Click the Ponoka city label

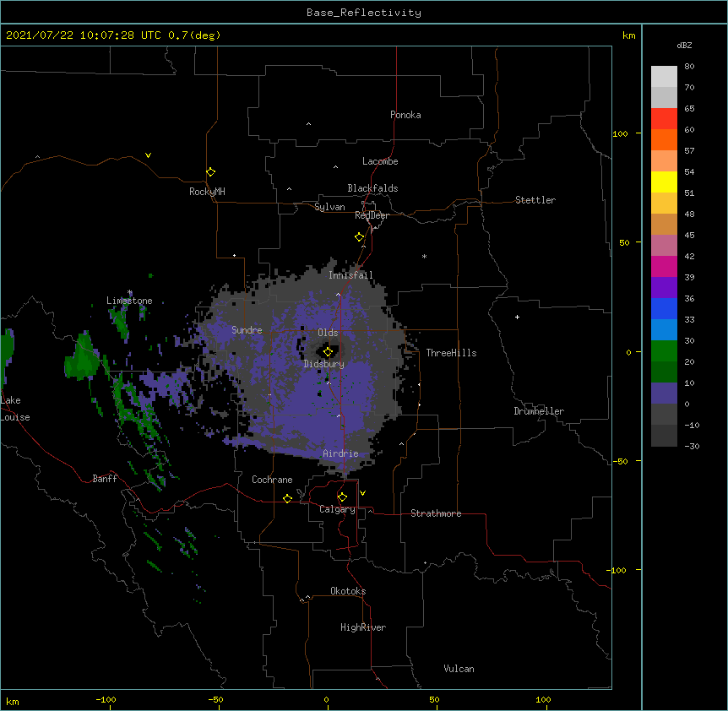coord(405,115)
